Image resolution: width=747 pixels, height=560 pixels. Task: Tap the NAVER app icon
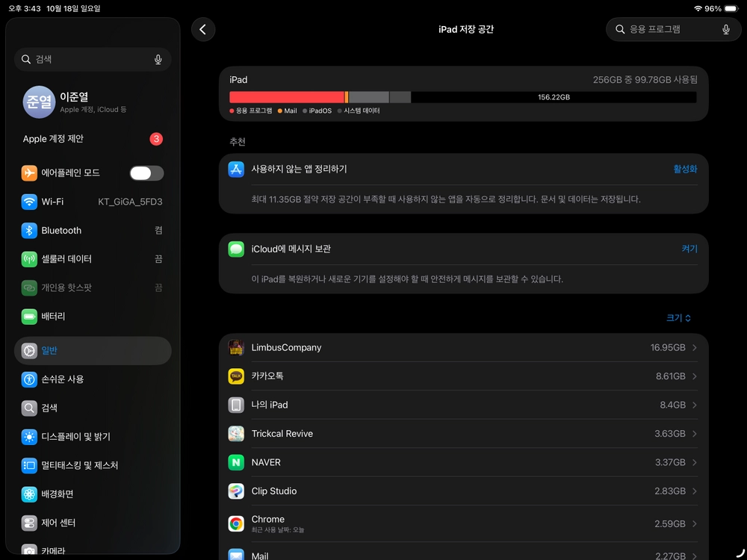pos(236,462)
